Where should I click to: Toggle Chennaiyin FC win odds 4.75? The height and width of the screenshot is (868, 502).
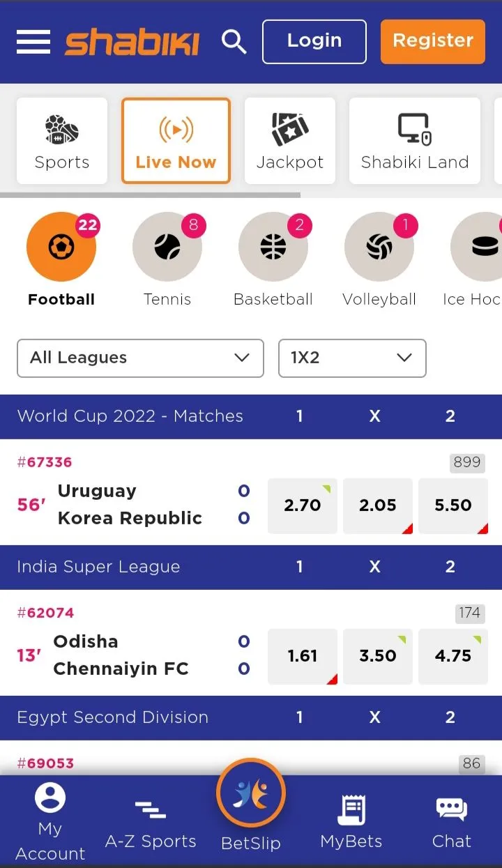point(453,656)
